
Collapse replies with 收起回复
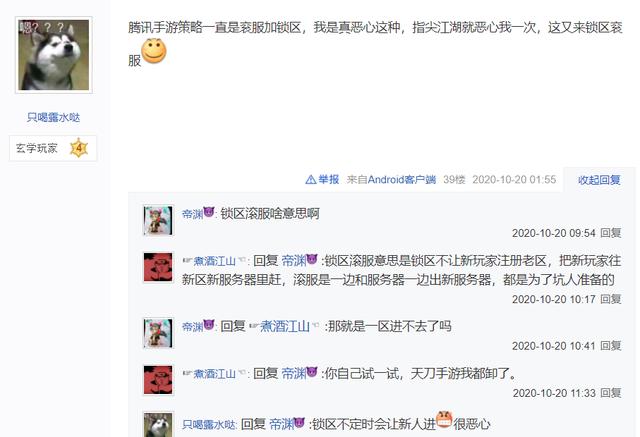coord(599,180)
